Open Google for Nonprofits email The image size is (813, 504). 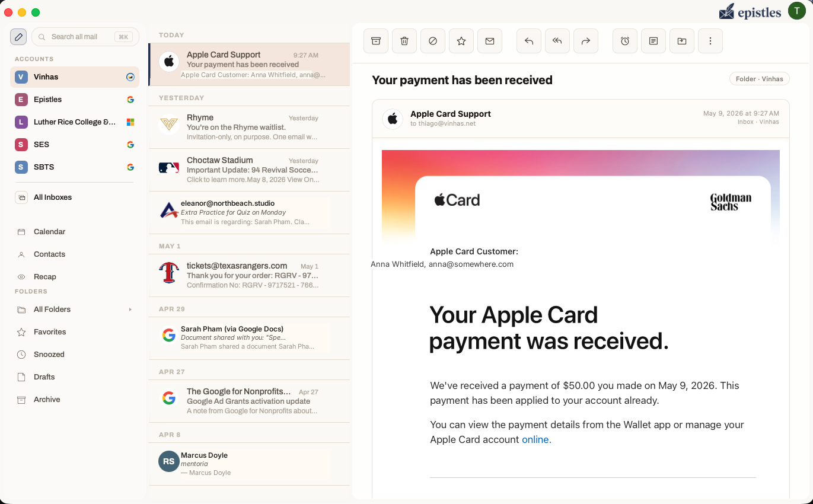click(x=249, y=401)
